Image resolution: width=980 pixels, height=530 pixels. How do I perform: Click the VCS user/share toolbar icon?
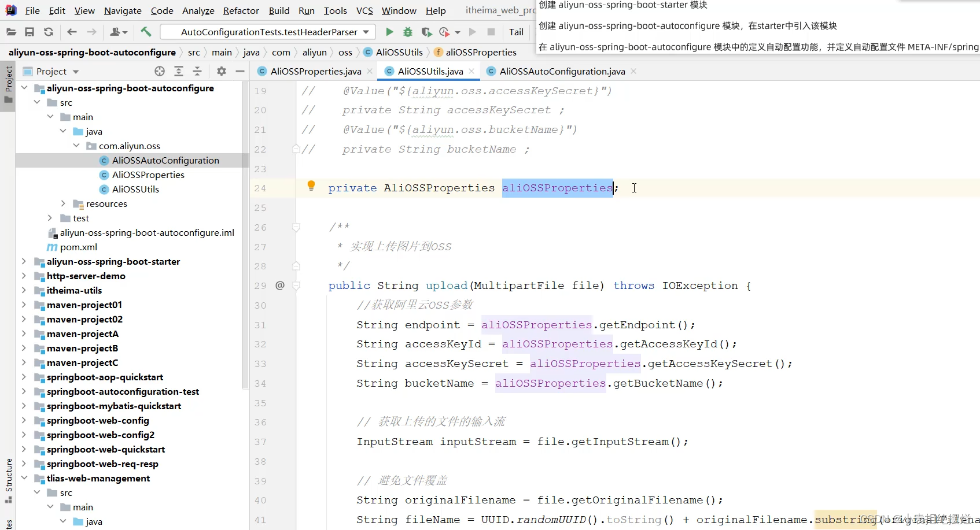pos(118,32)
